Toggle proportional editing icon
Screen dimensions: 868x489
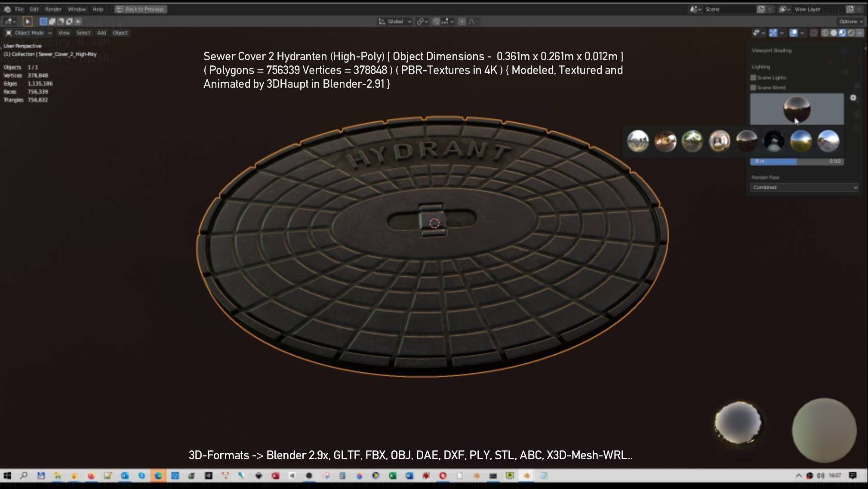pyautogui.click(x=462, y=21)
